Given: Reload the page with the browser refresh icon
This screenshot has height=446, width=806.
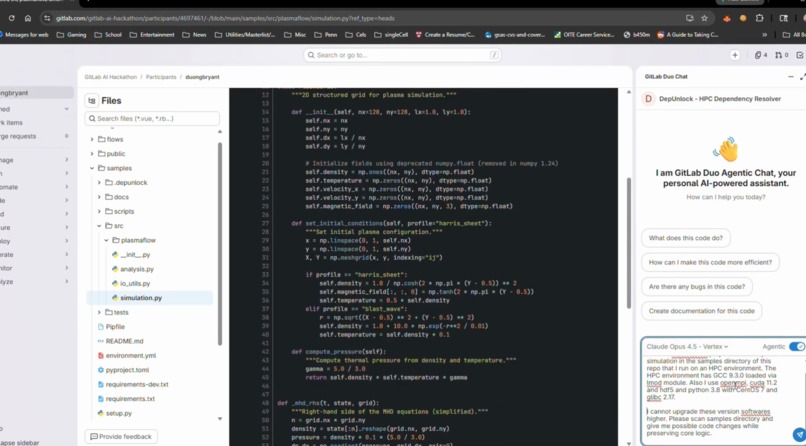Looking at the screenshot, I should click(11, 18).
